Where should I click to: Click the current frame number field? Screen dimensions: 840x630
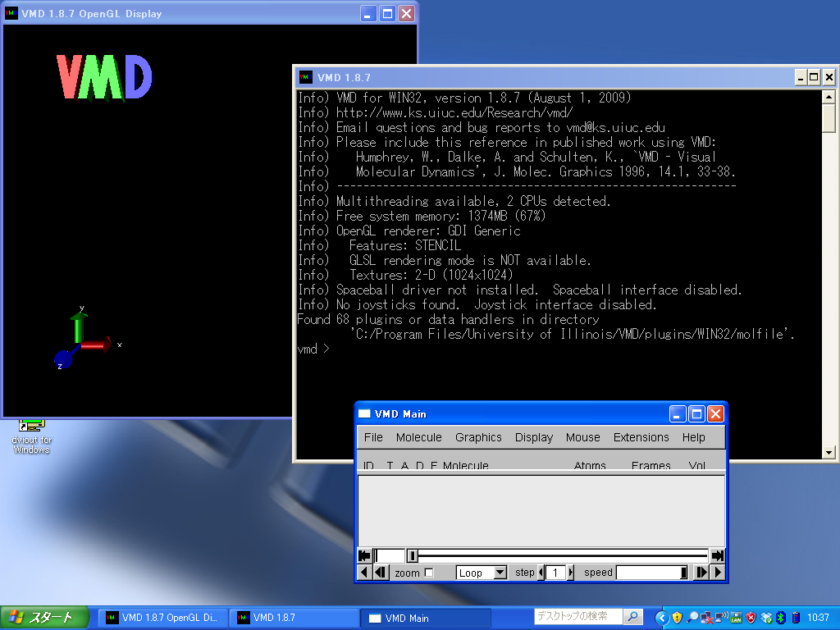click(390, 556)
